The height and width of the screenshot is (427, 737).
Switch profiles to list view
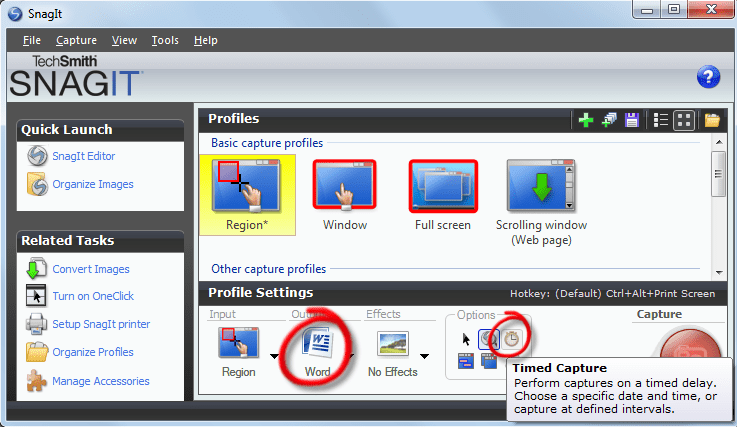tap(660, 120)
